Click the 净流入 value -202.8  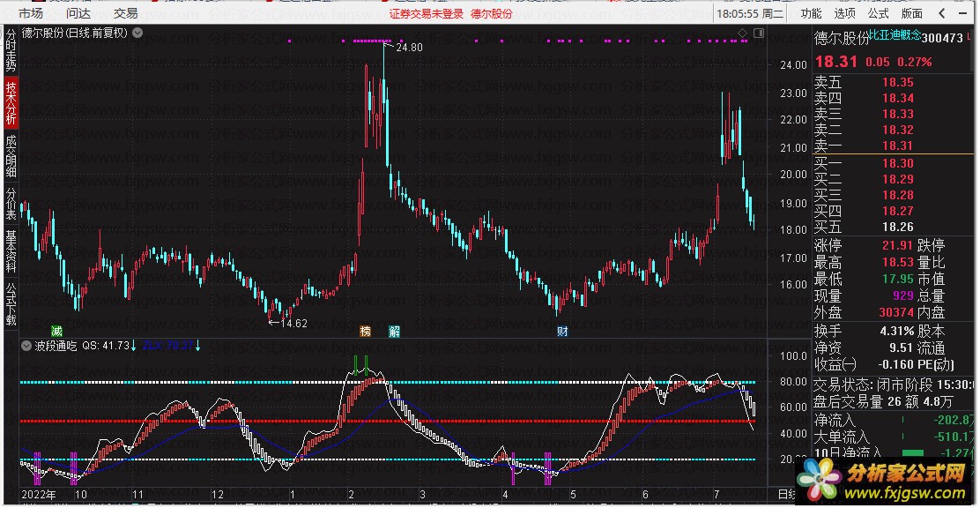(952, 421)
